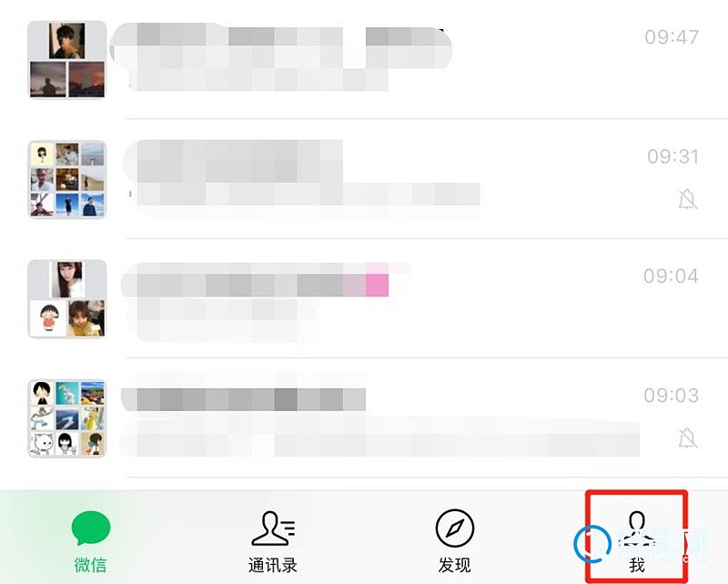Screen dimensions: 728x584
Task: Click the muted bell icon in the 09:31 chat
Action: point(688,199)
